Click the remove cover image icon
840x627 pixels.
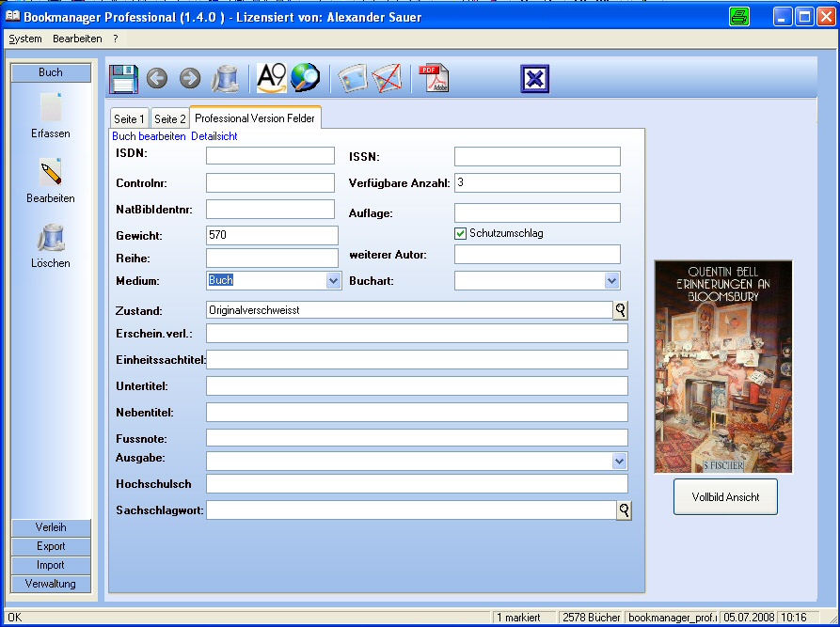(x=387, y=79)
